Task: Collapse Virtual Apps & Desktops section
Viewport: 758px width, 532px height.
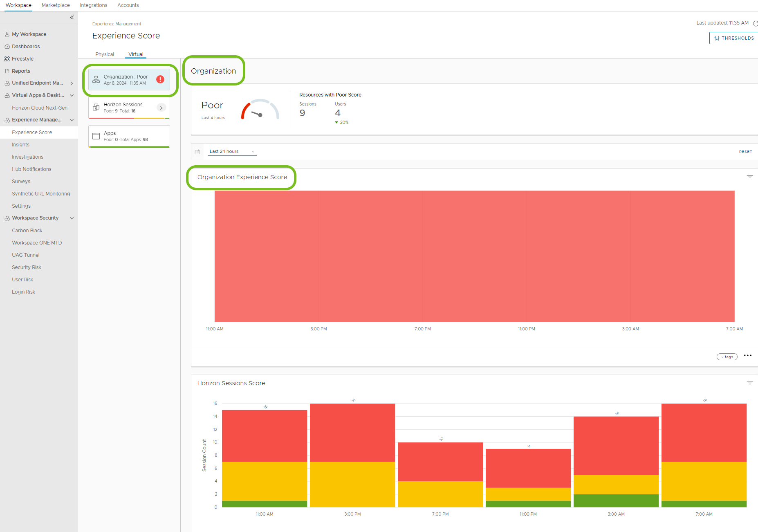Action: click(x=72, y=95)
